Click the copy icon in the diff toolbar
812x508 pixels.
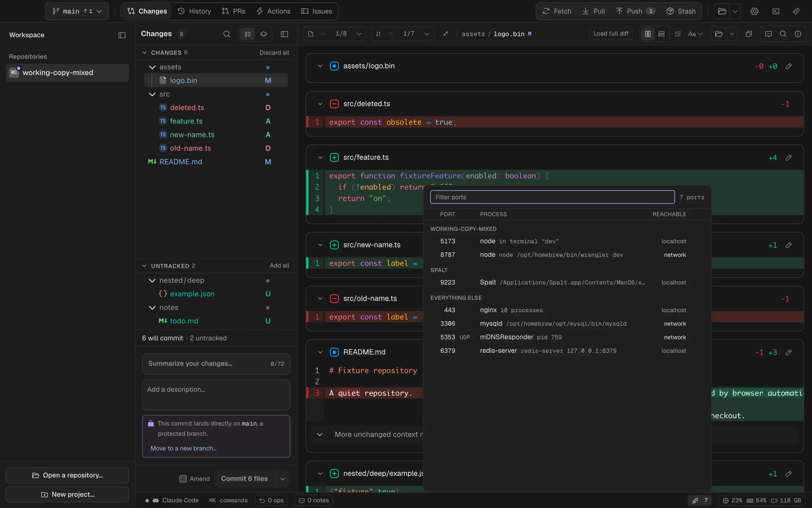(749, 34)
